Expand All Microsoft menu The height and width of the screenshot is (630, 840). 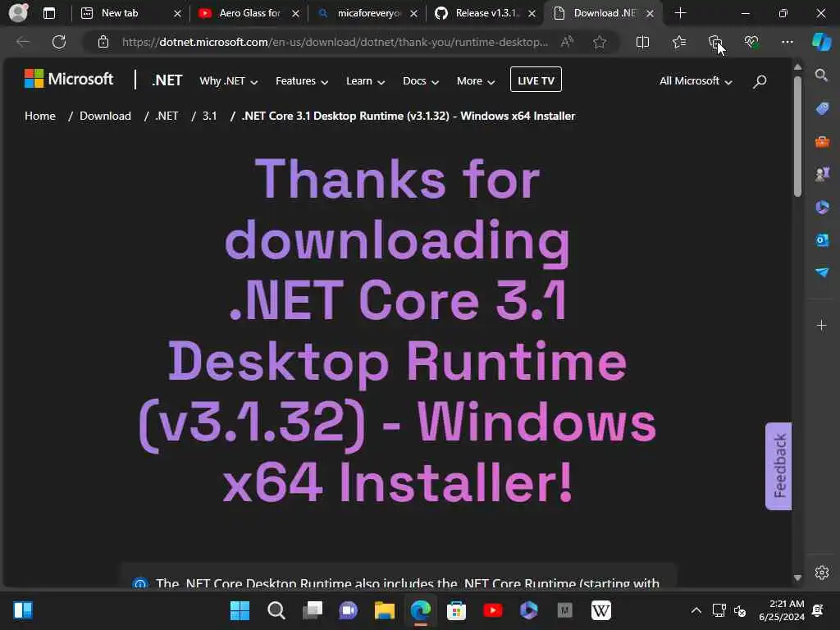696,81
